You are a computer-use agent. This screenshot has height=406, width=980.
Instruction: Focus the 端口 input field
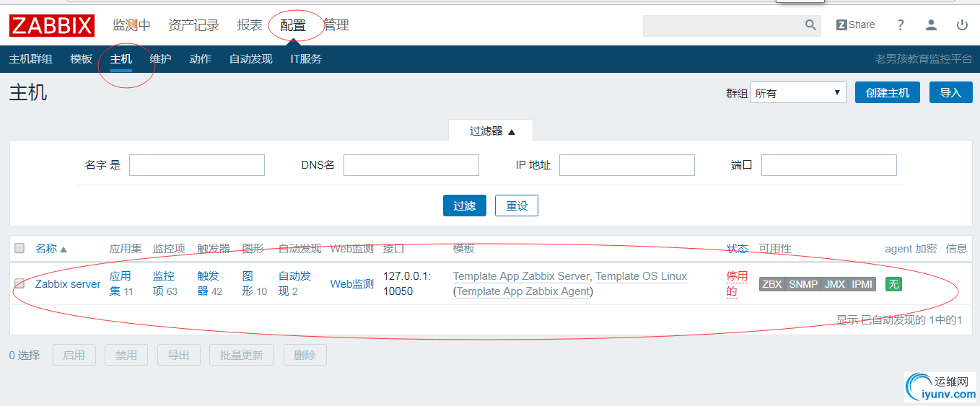click(829, 165)
